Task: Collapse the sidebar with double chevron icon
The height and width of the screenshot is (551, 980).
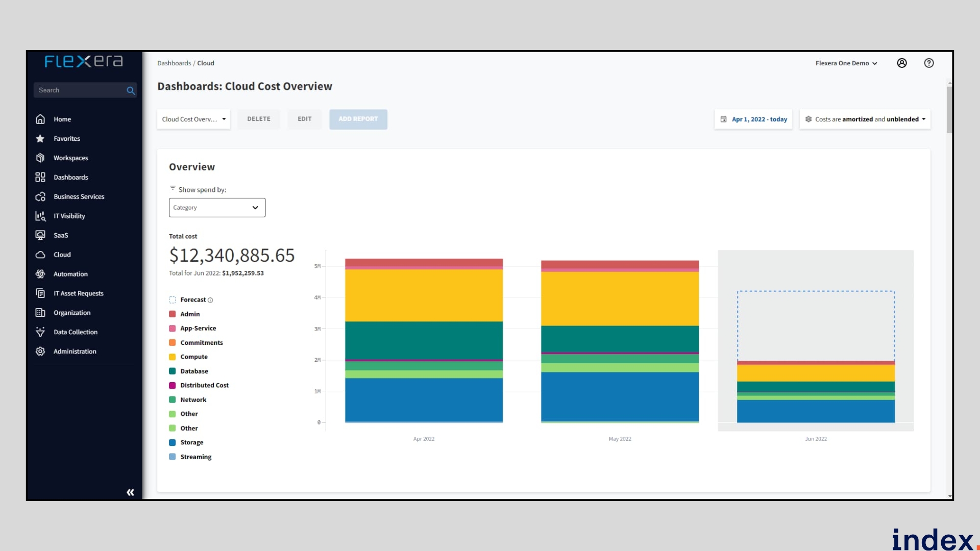Action: coord(130,492)
